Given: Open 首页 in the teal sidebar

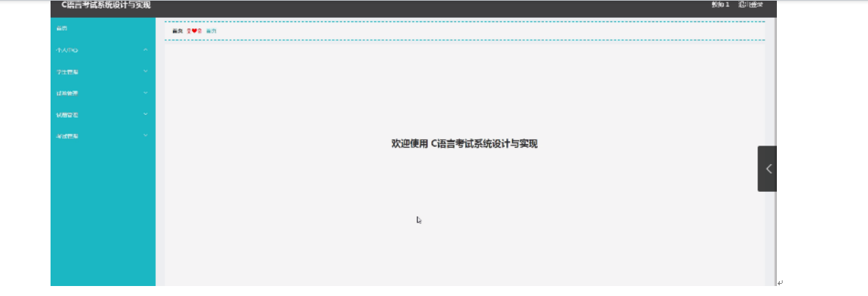Looking at the screenshot, I should tap(61, 29).
